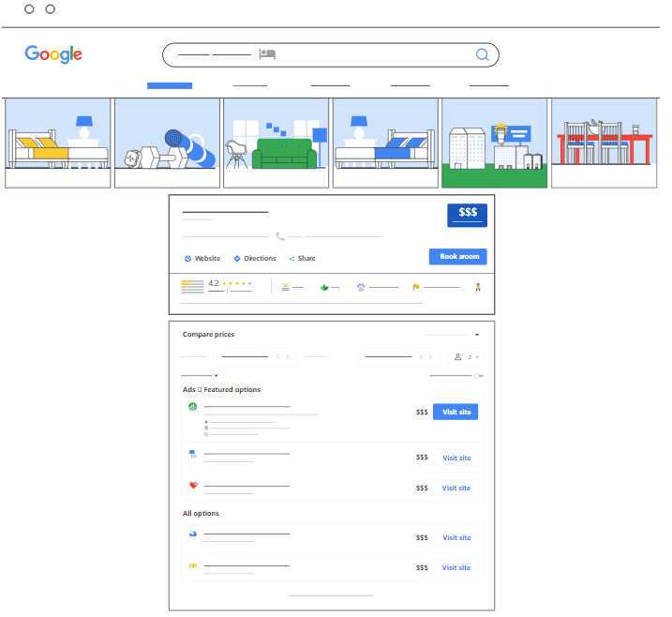This screenshot has height=617, width=672.
Task: Go to next check-out date arrow
Action: click(x=431, y=356)
